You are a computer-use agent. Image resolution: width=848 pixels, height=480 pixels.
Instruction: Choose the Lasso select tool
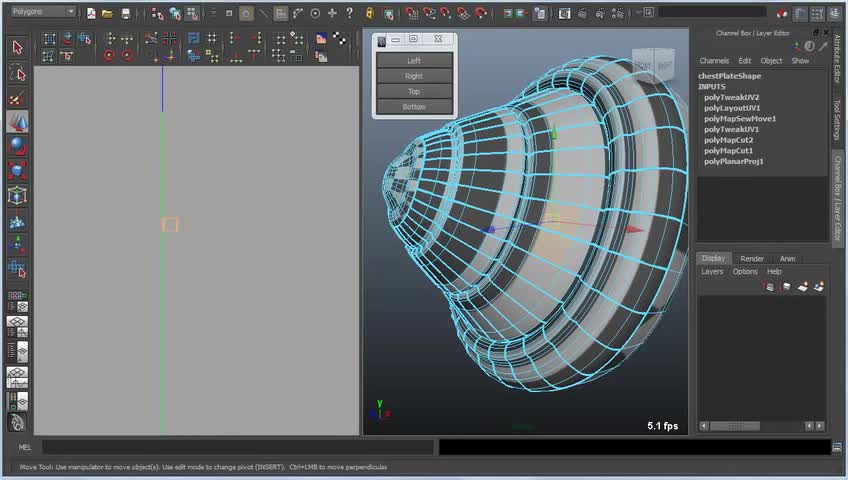17,73
